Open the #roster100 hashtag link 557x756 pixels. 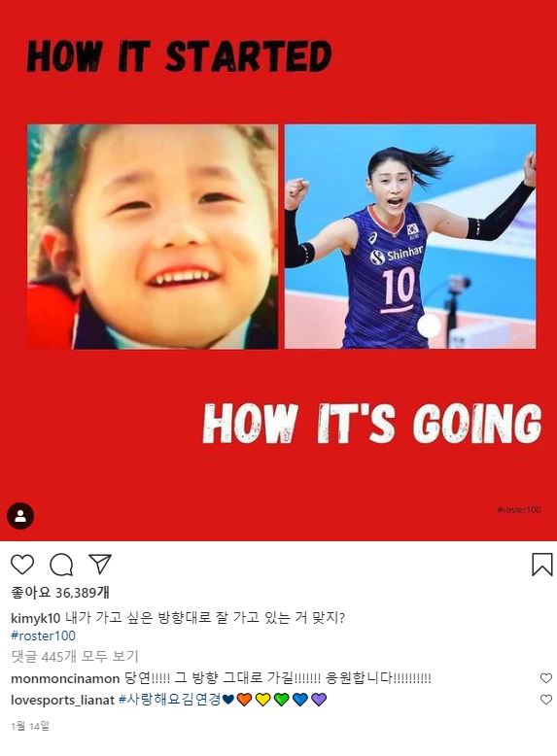(x=43, y=636)
